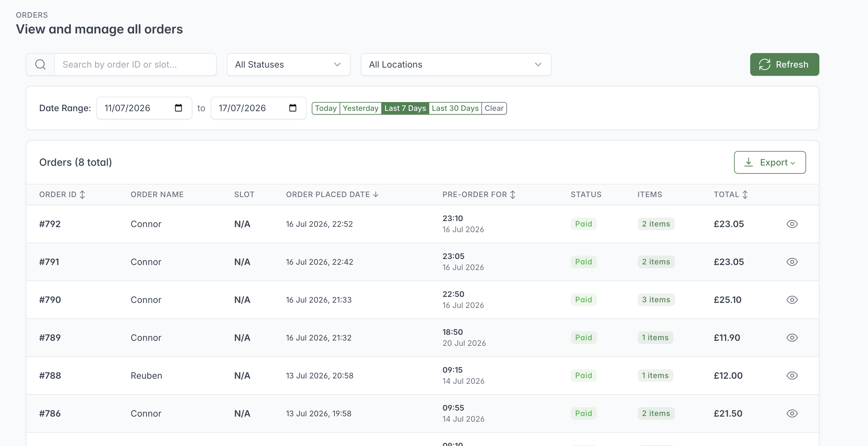
Task: Click order ID #791
Action: click(x=49, y=262)
